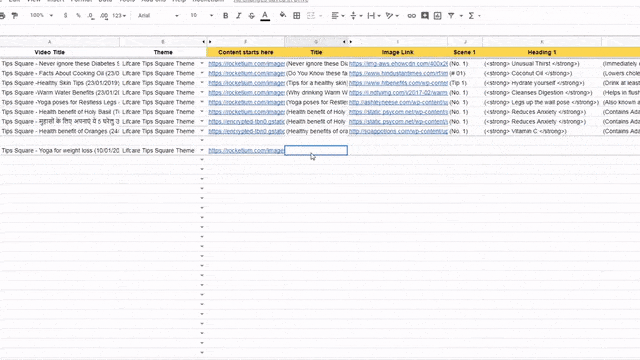
Task: Click the 'Theme' header cell
Action: [163, 52]
